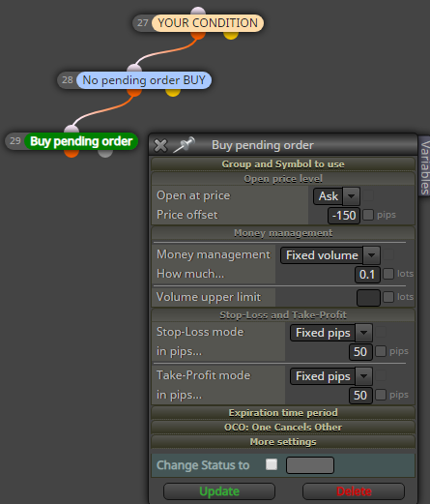
Task: Click block number 27 label
Action: (142, 23)
